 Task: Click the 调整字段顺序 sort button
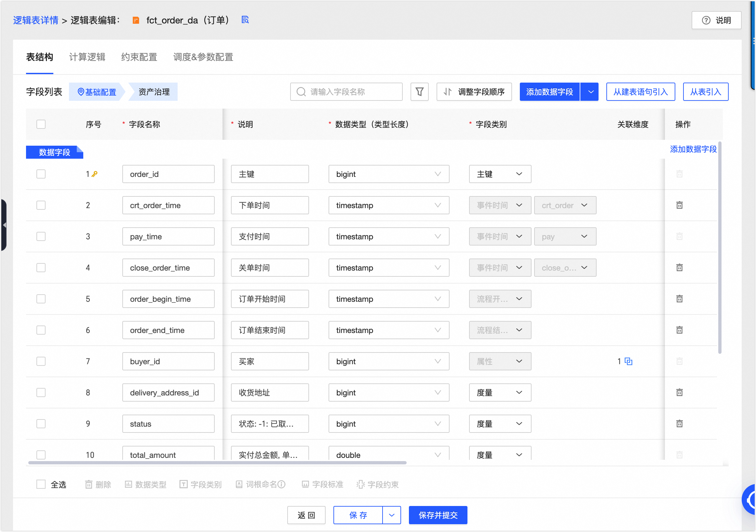474,92
